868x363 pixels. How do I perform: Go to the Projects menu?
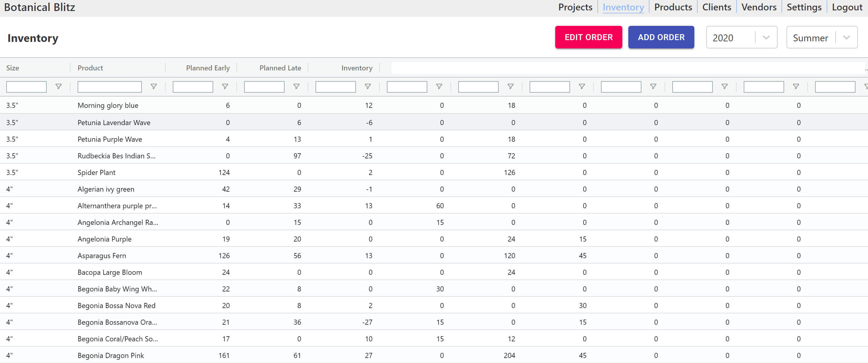click(575, 7)
